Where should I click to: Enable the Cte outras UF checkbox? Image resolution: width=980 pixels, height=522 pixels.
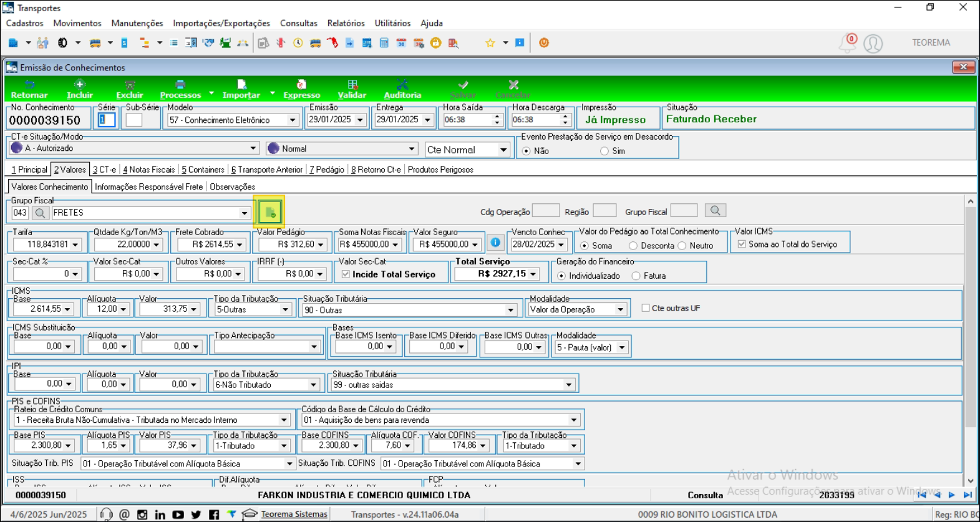tap(646, 308)
